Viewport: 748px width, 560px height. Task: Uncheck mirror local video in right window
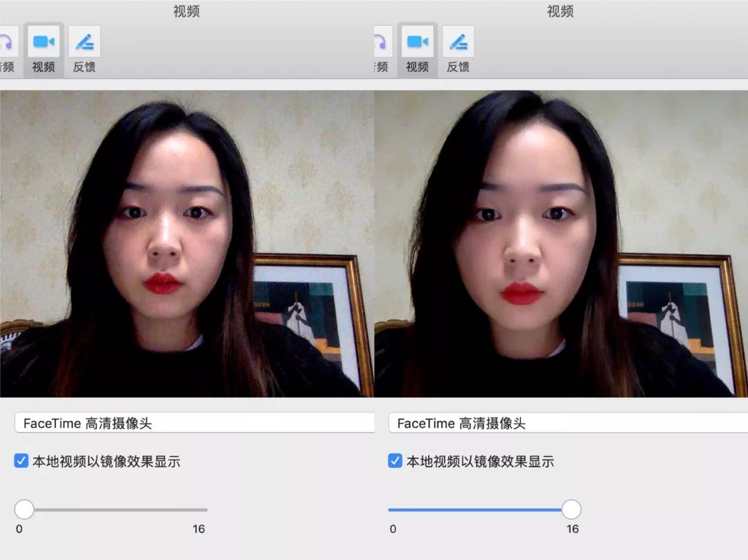point(395,461)
